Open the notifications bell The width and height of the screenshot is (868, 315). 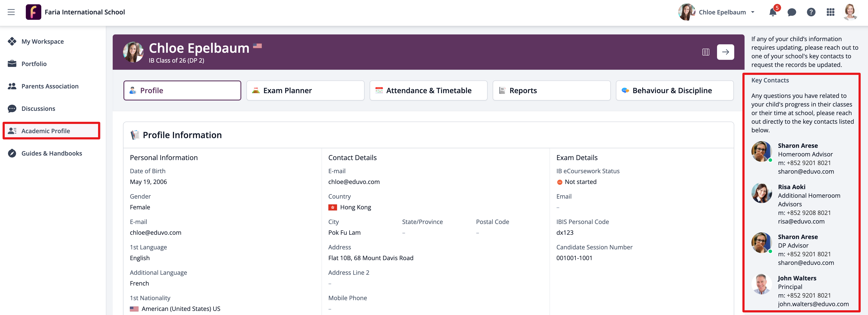773,12
